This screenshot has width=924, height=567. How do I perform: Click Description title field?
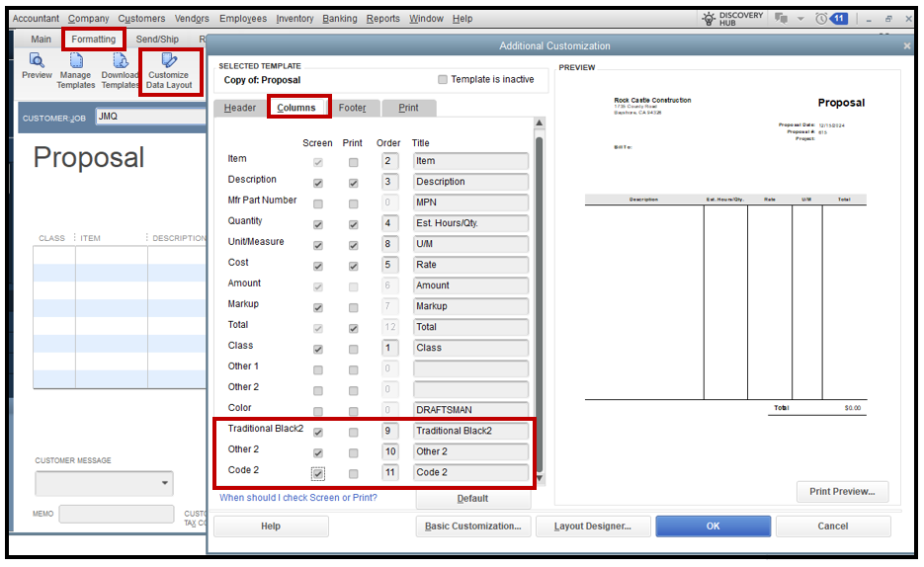click(470, 182)
